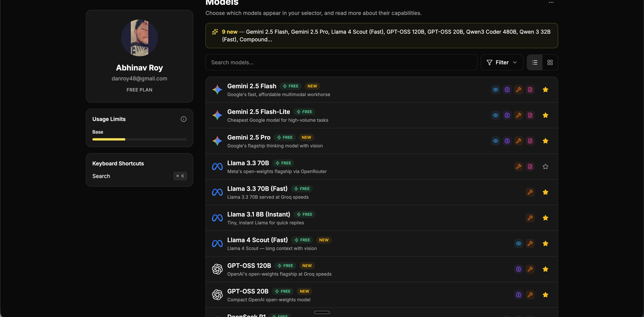Switch to grid view layout
Screen dimensions: 644x317
click(550, 62)
